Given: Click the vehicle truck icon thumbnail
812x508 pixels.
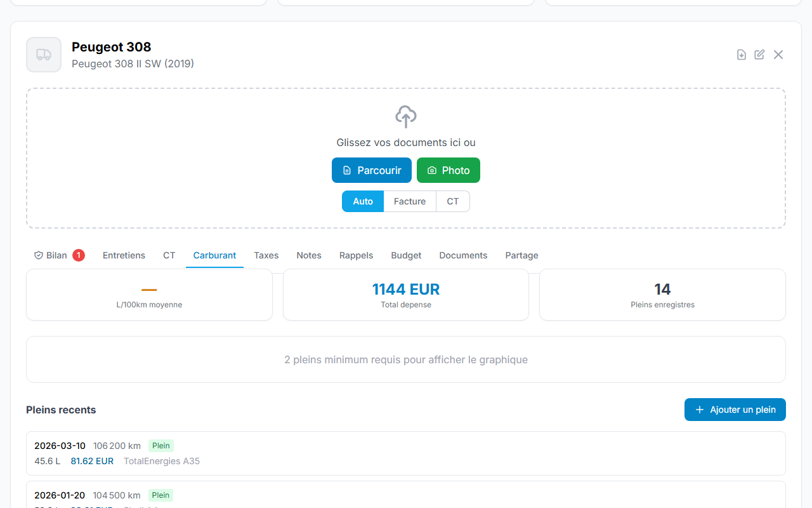Looking at the screenshot, I should [x=44, y=55].
